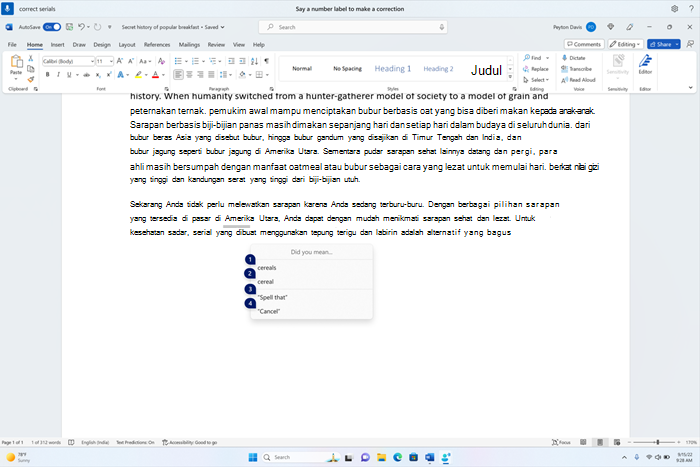Viewport: 700px width, 467px height.
Task: Sort paragraphs A to Z
Action: point(254,61)
